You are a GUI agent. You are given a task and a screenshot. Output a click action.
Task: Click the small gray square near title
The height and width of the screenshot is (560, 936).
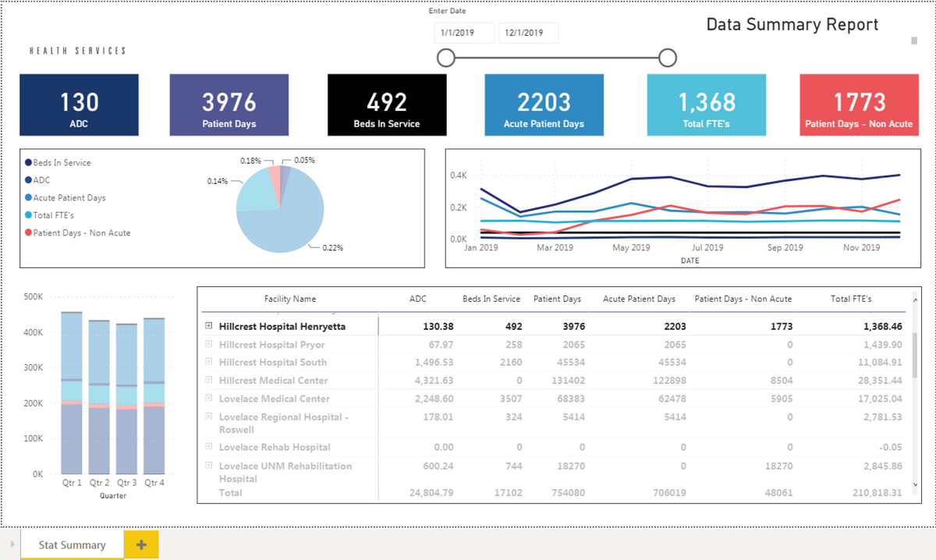[914, 41]
